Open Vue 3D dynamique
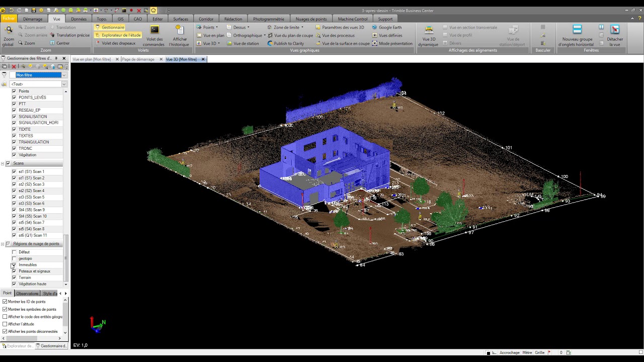The image size is (644, 362). (x=429, y=35)
